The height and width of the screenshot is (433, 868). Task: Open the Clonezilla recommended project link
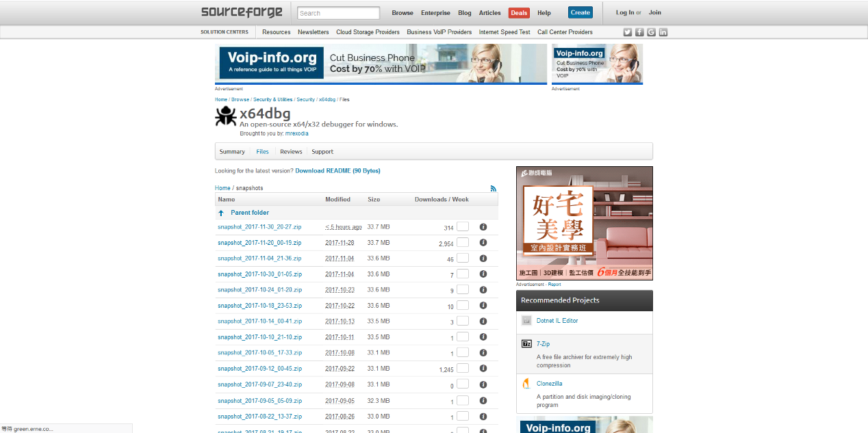[x=549, y=384]
